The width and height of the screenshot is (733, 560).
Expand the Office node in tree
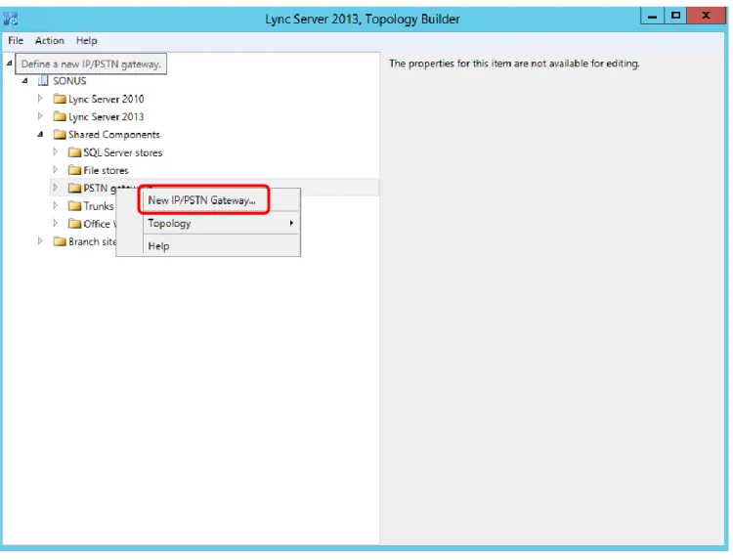pos(55,223)
